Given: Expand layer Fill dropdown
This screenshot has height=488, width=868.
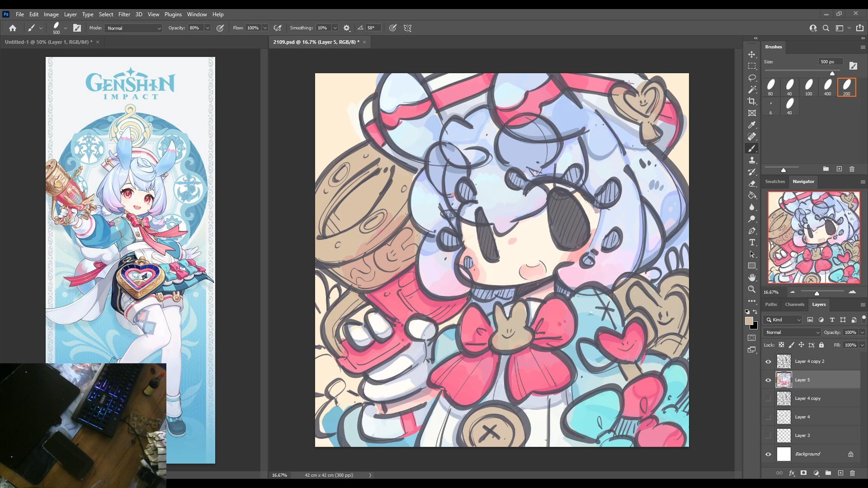Looking at the screenshot, I should pyautogui.click(x=862, y=345).
